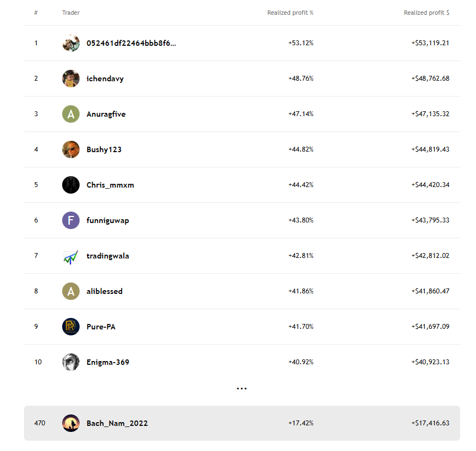The width and height of the screenshot is (476, 451).
Task: Expand hidden rows via three dots
Action: pyautogui.click(x=242, y=388)
